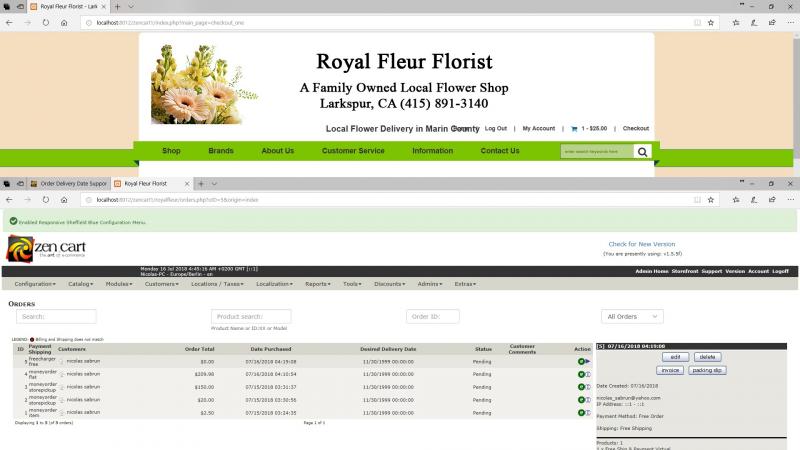Expand the Configuration admin menu
The image size is (800, 450).
(x=35, y=284)
